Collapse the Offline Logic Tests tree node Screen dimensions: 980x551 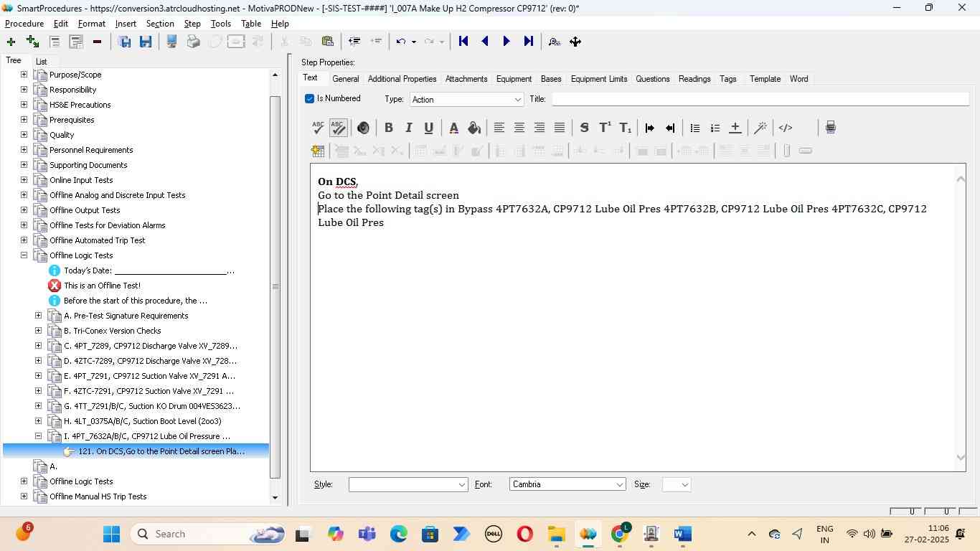pos(24,255)
